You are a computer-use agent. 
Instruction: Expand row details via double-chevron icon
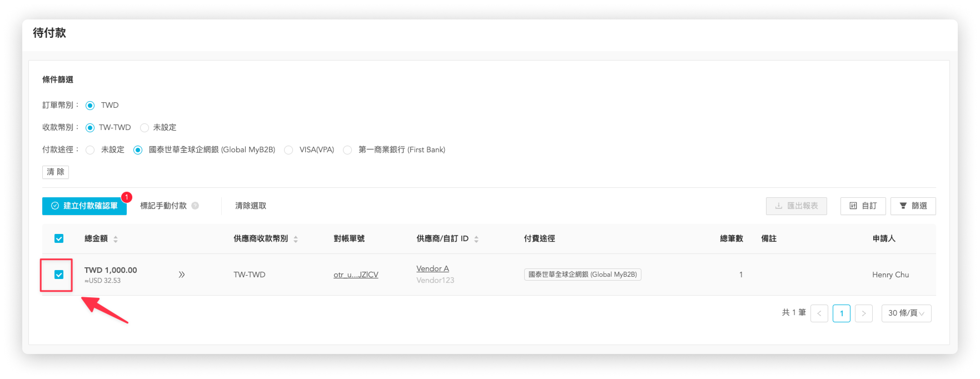pyautogui.click(x=182, y=275)
